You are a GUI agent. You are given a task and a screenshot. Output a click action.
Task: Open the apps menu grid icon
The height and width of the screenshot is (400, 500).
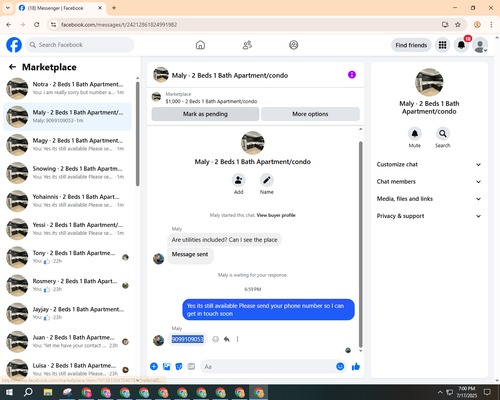click(x=442, y=45)
